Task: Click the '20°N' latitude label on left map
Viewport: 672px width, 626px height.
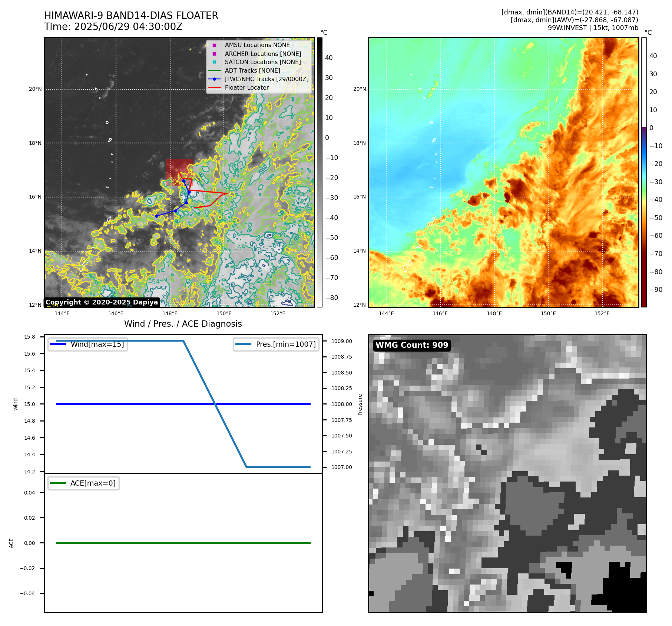Action: pos(36,89)
